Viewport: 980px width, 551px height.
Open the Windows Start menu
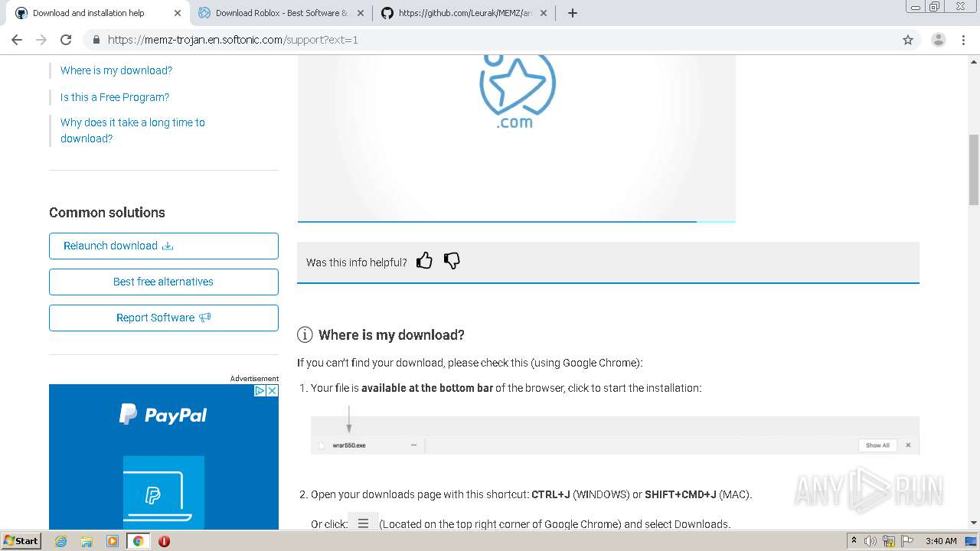point(21,541)
